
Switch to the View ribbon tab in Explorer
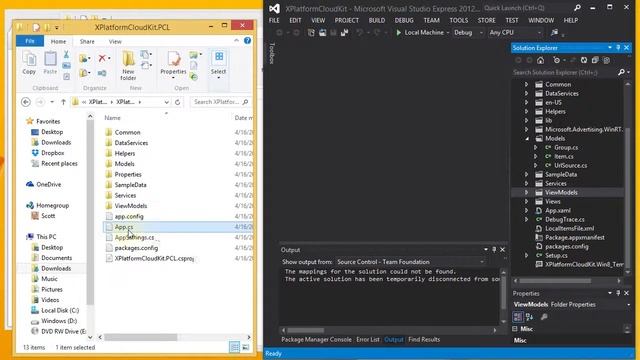pos(115,41)
